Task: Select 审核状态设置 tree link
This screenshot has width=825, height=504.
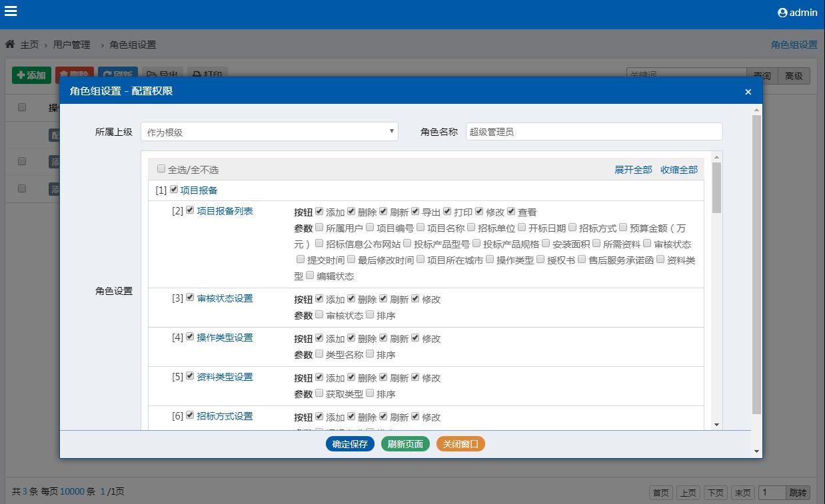Action: [225, 298]
